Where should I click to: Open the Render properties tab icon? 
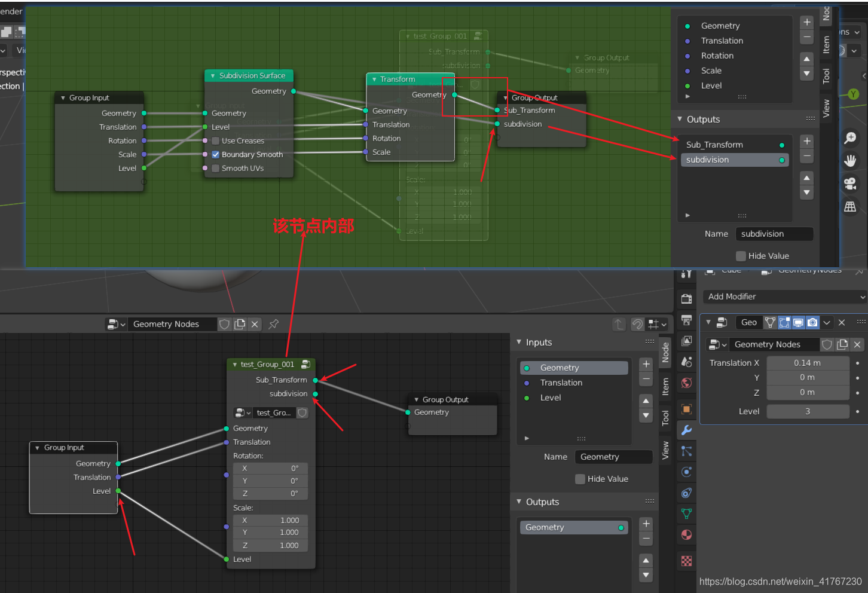tap(686, 298)
